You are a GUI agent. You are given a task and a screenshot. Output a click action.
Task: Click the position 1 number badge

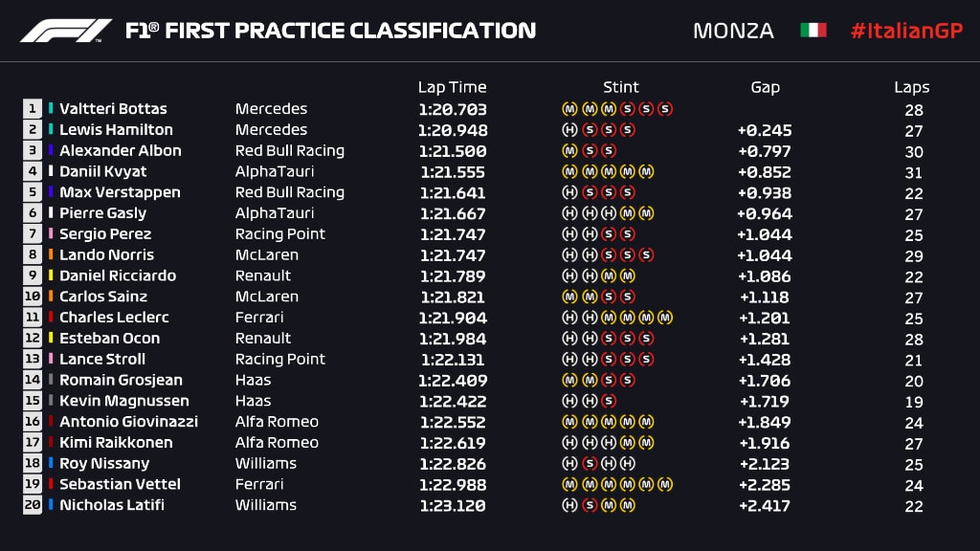pos(33,109)
